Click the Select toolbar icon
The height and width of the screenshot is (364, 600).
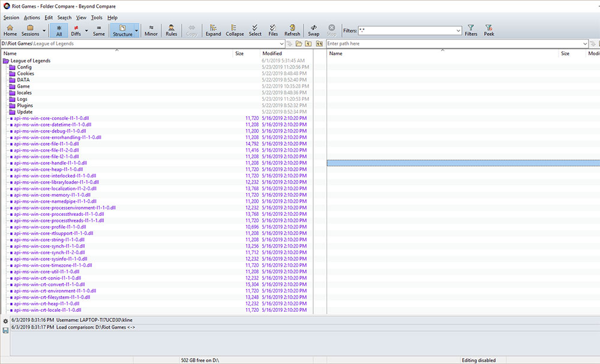255,30
